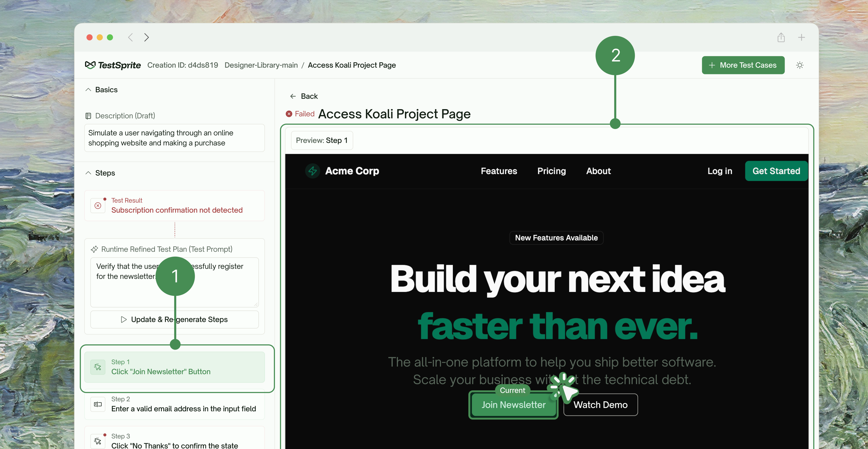Click the "Description (Draft)" label

click(125, 116)
